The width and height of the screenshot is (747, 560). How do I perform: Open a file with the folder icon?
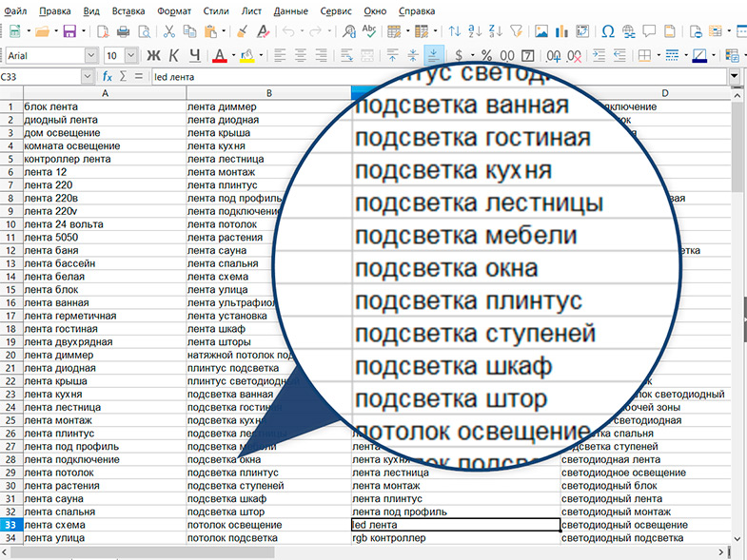(x=43, y=32)
